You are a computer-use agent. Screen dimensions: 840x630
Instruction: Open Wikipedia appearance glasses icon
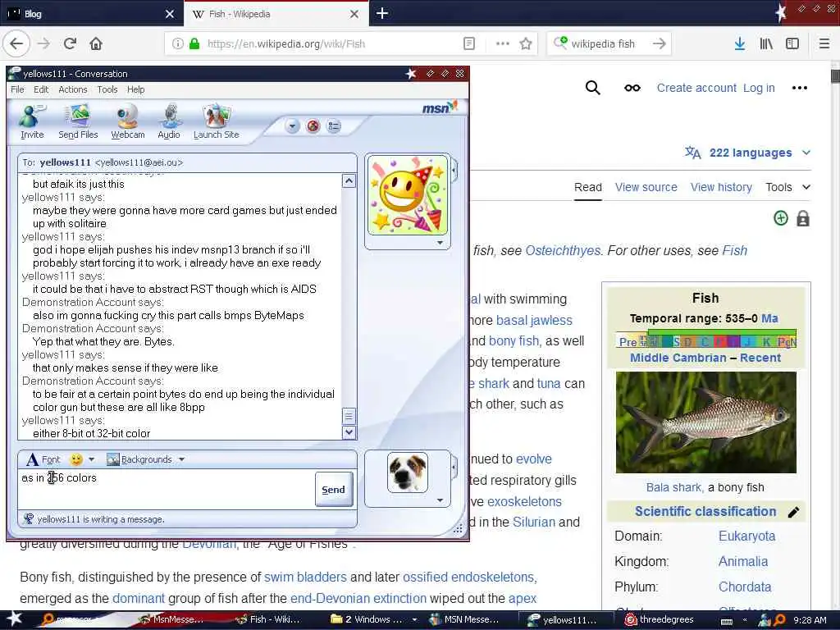pyautogui.click(x=632, y=88)
